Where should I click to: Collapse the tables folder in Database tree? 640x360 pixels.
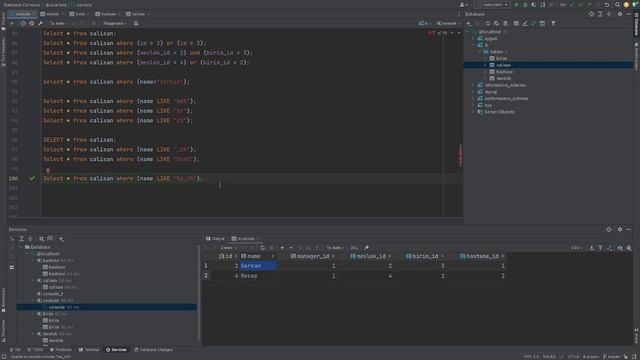[x=480, y=52]
